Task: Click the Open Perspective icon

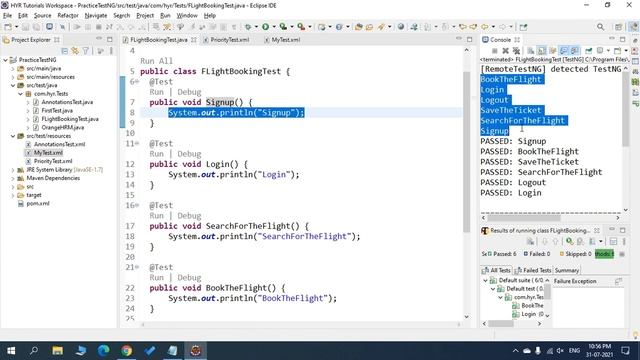Action: [619, 27]
